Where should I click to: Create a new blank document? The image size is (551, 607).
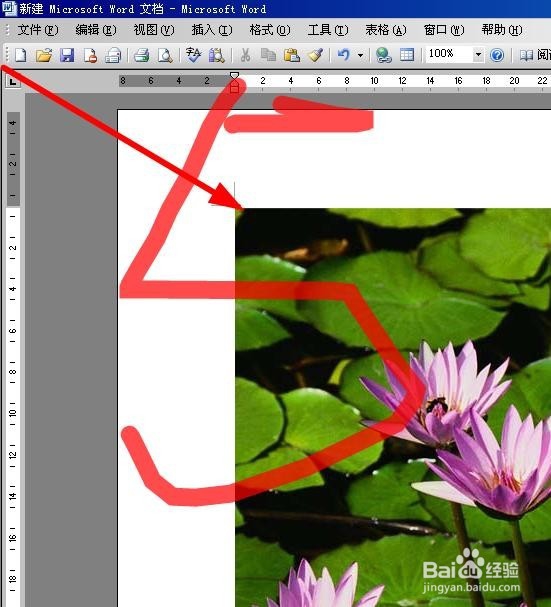pyautogui.click(x=20, y=55)
